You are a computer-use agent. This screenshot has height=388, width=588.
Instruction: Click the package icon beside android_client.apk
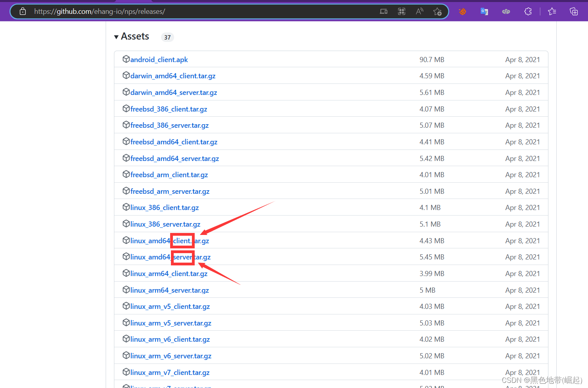(x=126, y=59)
